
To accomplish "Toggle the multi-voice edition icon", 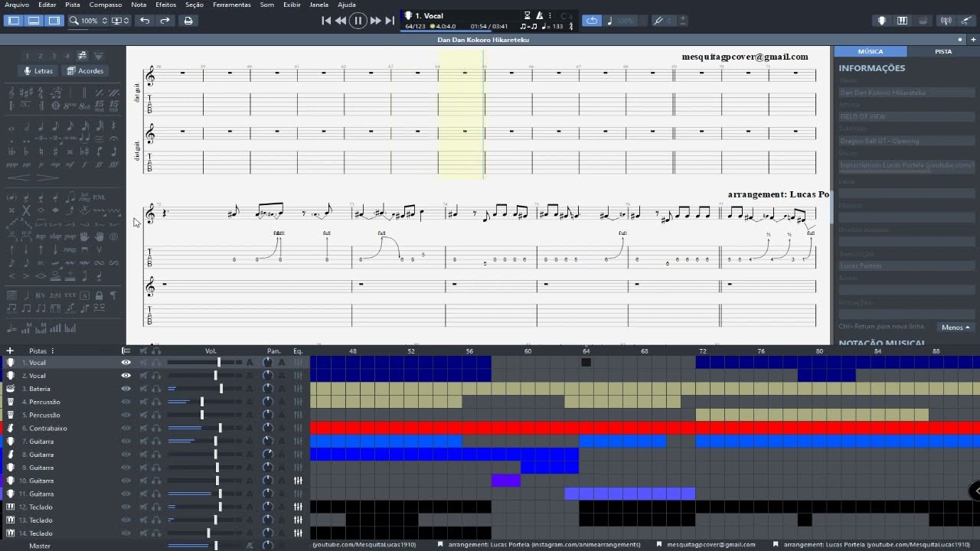I will (82, 56).
